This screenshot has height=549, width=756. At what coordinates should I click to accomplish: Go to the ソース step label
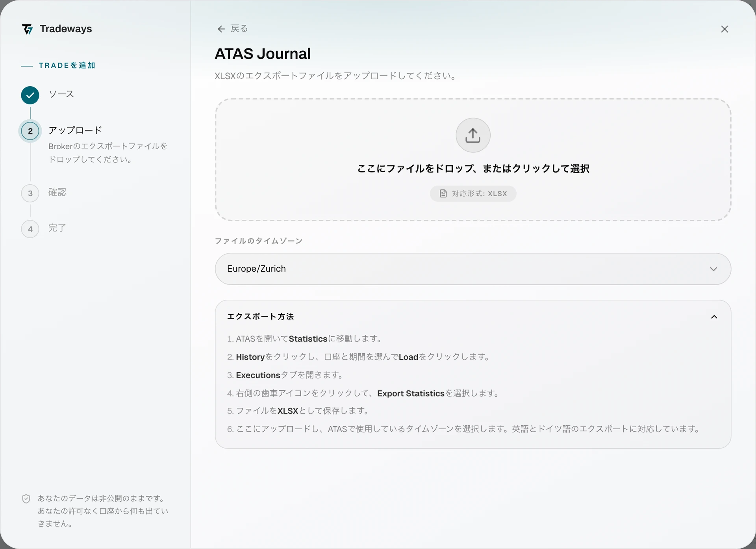[x=61, y=94]
